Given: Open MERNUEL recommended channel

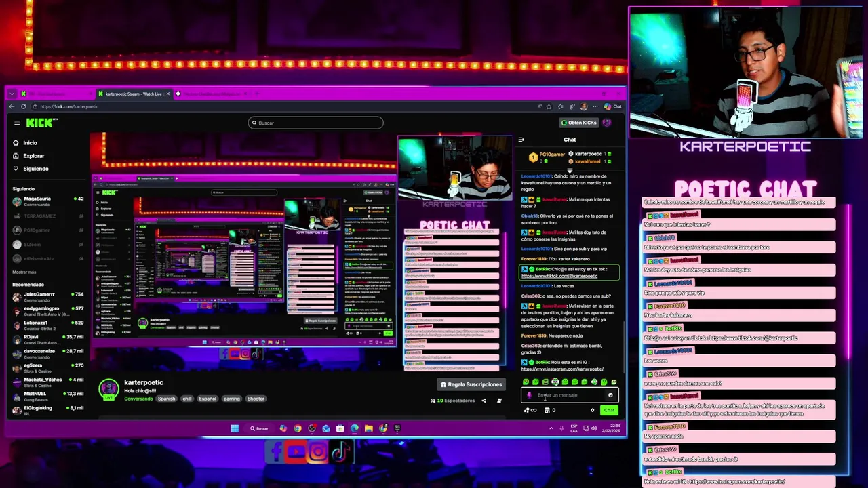Looking at the screenshot, I should coord(47,396).
